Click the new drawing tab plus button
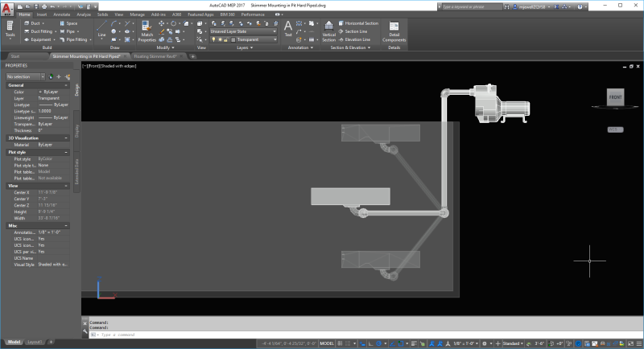 tap(192, 56)
